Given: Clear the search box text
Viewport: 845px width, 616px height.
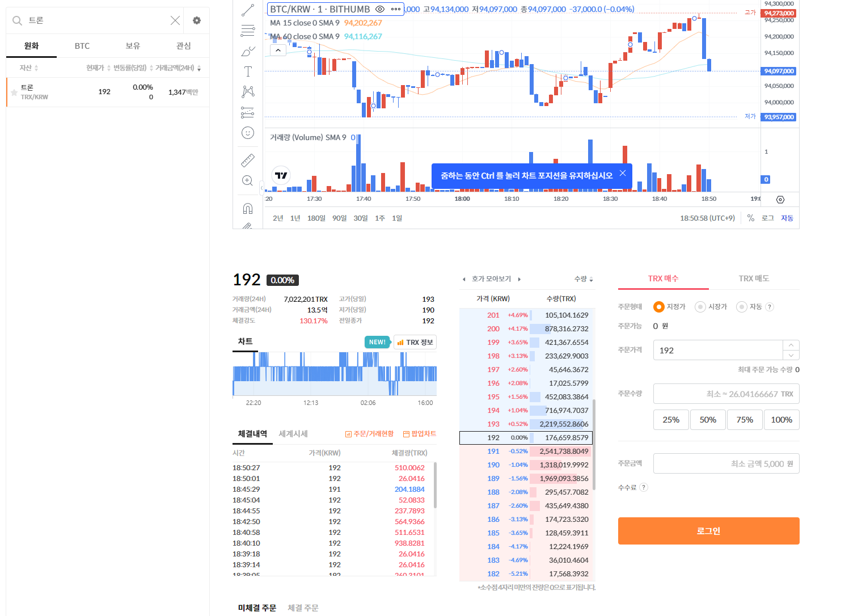Looking at the screenshot, I should click(175, 20).
